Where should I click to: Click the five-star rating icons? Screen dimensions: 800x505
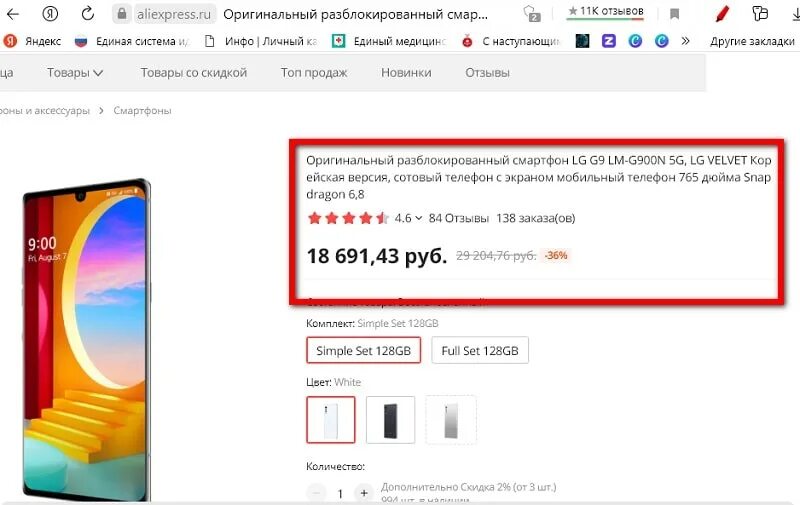(348, 218)
